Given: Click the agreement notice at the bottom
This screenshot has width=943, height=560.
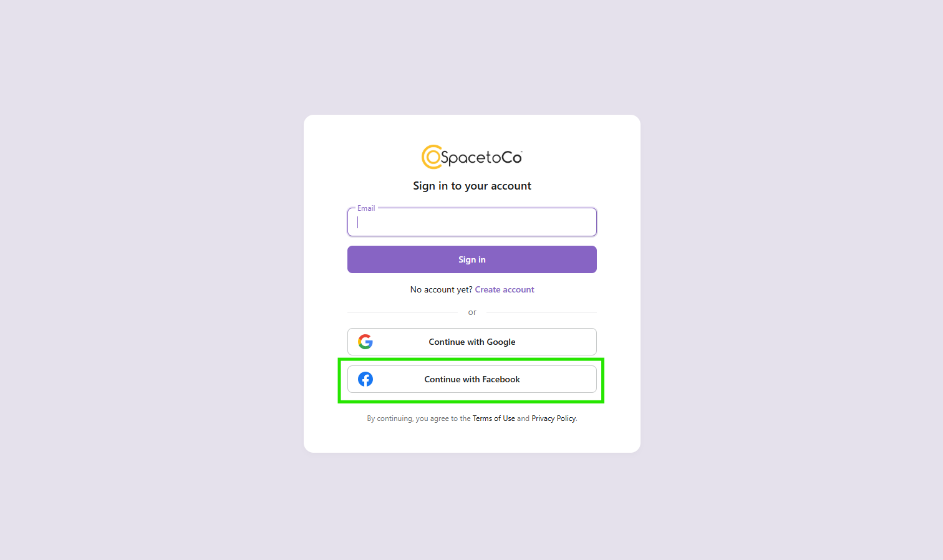Looking at the screenshot, I should pos(472,418).
